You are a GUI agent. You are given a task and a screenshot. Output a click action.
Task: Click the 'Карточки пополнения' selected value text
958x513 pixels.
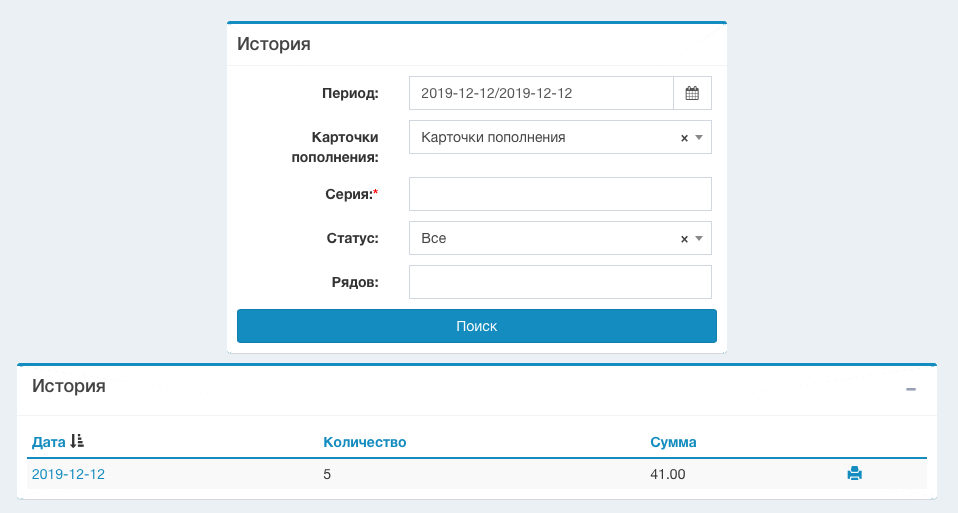(493, 138)
